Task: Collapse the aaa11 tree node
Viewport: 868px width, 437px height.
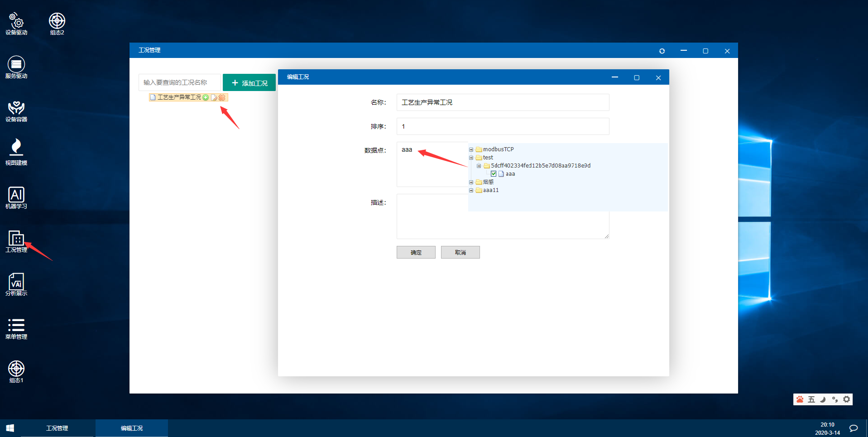Action: 471,190
